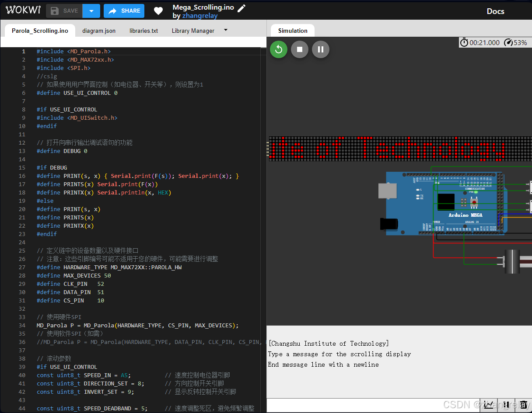532x413 pixels.
Task: Click the '#define CS_PIN 10' line
Action: [x=70, y=300]
